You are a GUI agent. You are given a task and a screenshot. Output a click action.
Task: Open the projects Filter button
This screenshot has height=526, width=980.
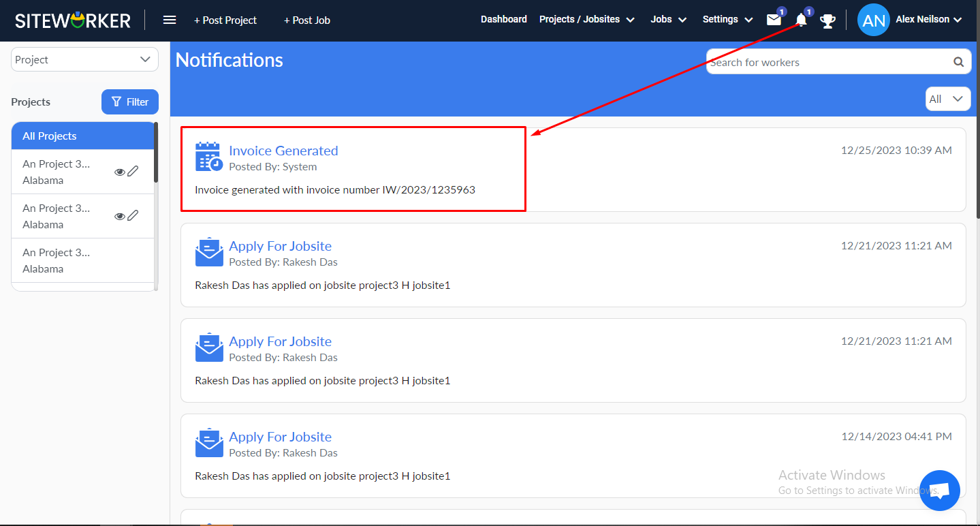pos(130,102)
